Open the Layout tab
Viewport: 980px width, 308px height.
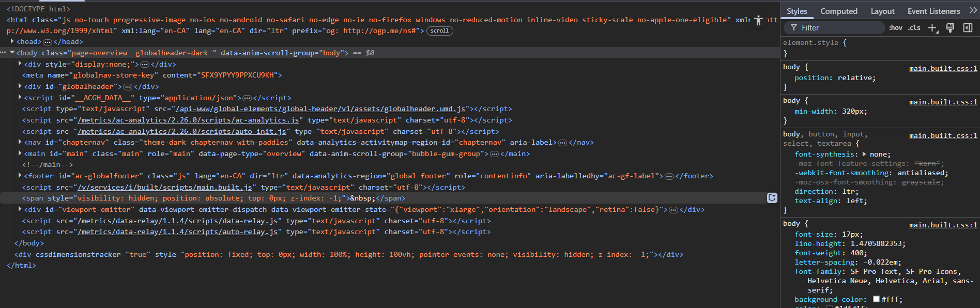tap(882, 11)
